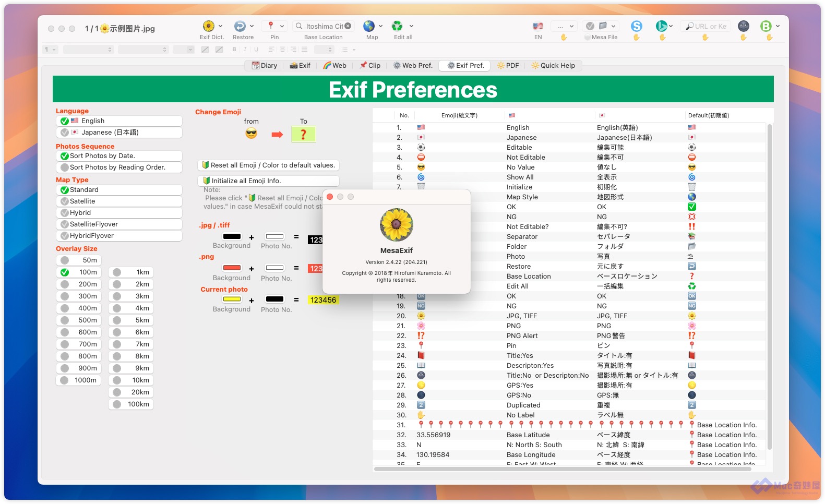Clear the Itoshima City search with x icon
825x504 pixels.
tap(348, 26)
